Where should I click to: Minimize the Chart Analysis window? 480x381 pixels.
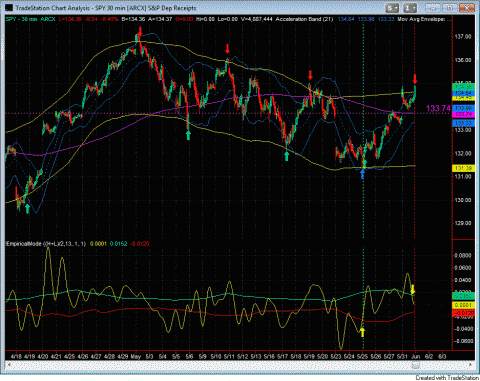[x=432, y=8]
